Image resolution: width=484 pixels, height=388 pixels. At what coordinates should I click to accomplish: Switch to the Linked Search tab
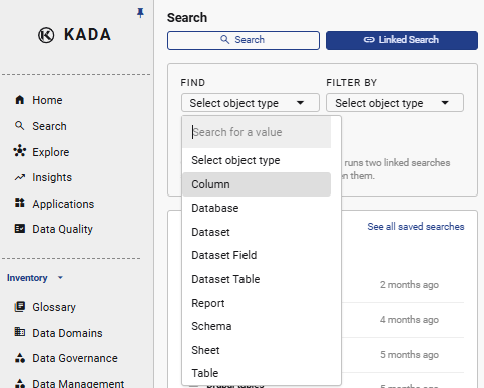[x=402, y=40]
